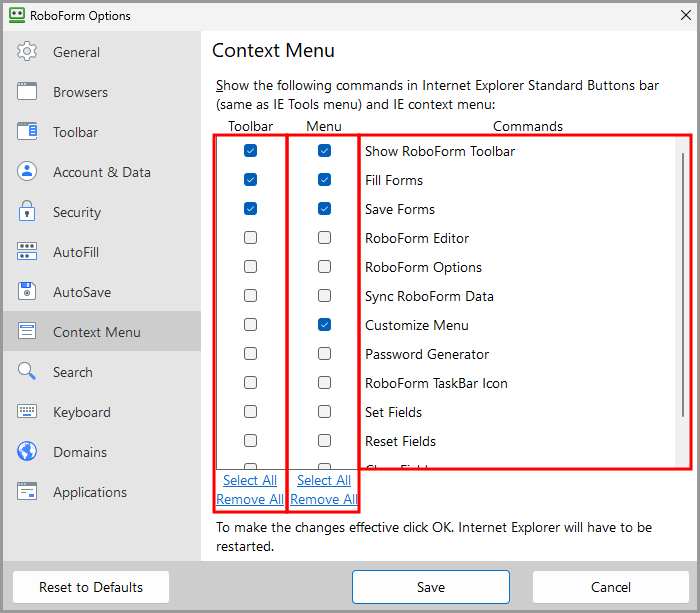Check Toolbar box for RoboForm Options
Screen dimensions: 700x613
[x=250, y=267]
